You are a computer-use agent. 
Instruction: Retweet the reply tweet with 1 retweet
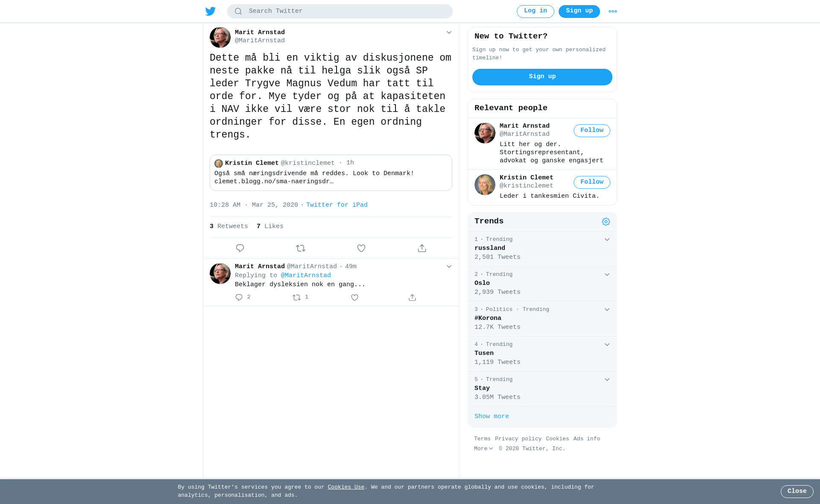300,297
